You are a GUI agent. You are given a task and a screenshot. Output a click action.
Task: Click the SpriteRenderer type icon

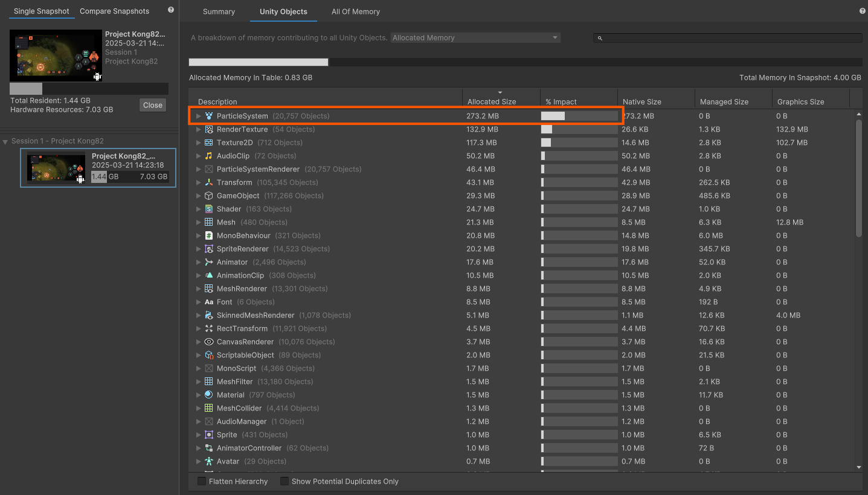tap(209, 249)
